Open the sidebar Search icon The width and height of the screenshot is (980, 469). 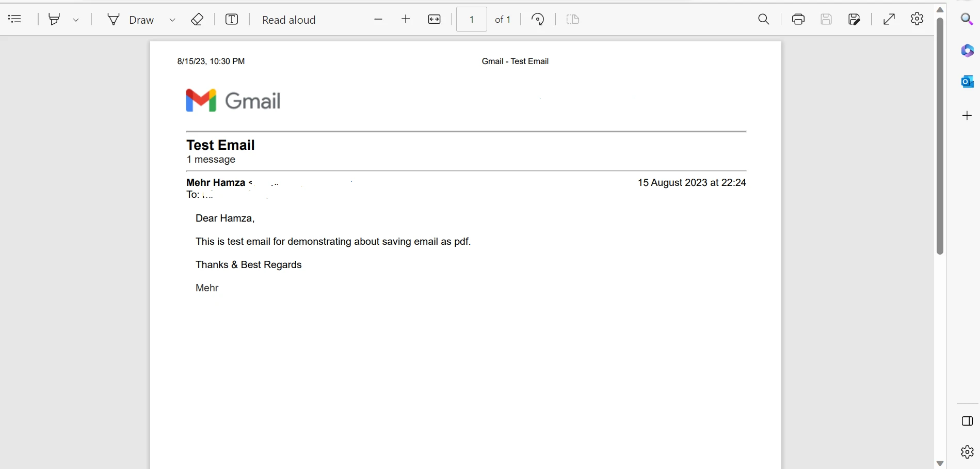[x=967, y=20]
